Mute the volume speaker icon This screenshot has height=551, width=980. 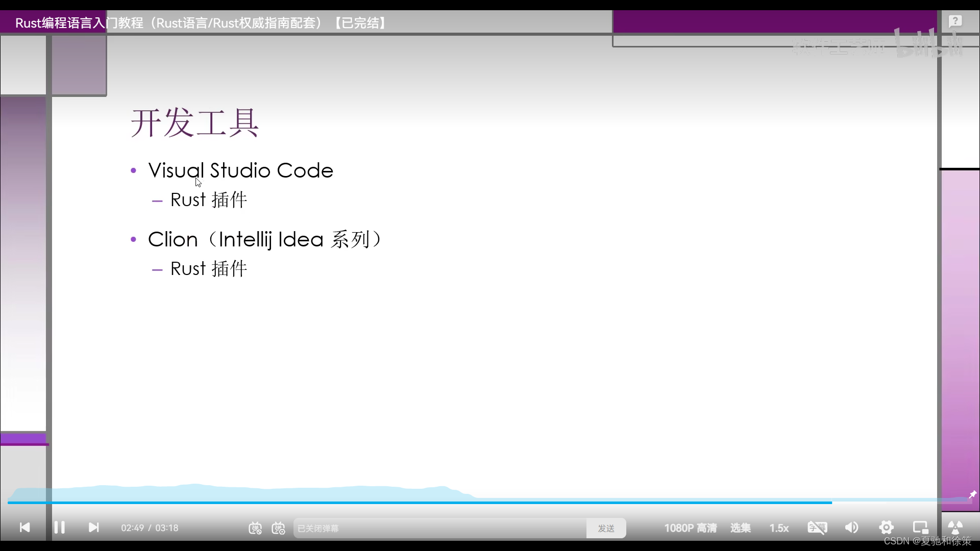pos(851,528)
